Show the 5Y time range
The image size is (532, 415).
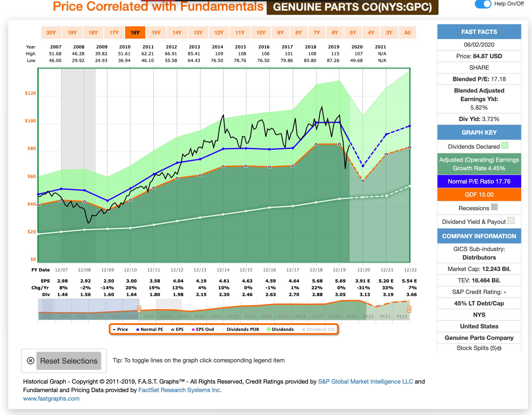coord(353,32)
